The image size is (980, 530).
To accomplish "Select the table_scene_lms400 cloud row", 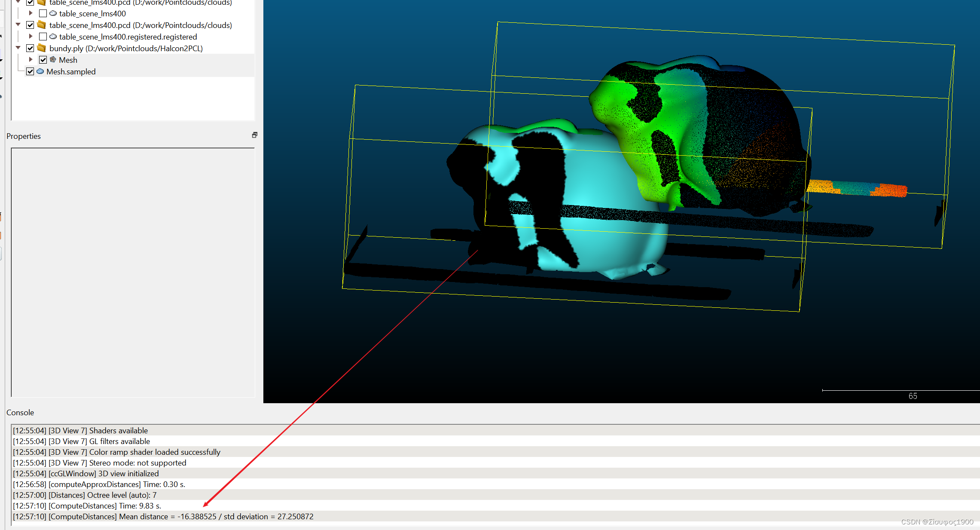I will 92,14.
